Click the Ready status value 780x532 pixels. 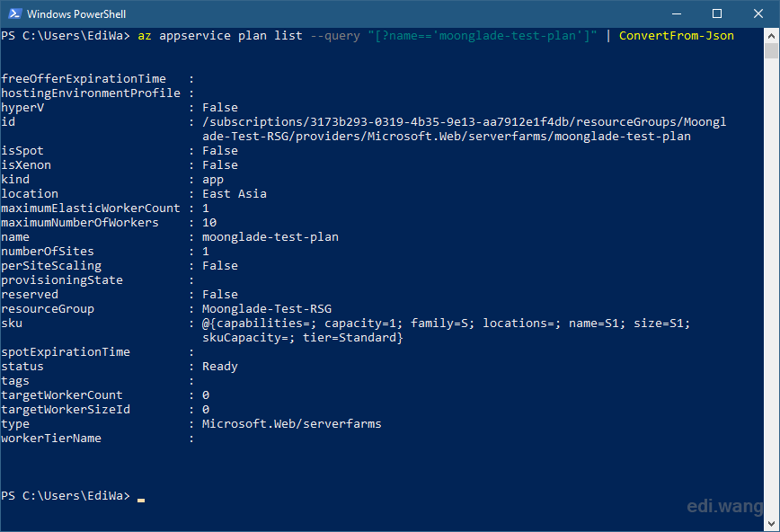(220, 367)
